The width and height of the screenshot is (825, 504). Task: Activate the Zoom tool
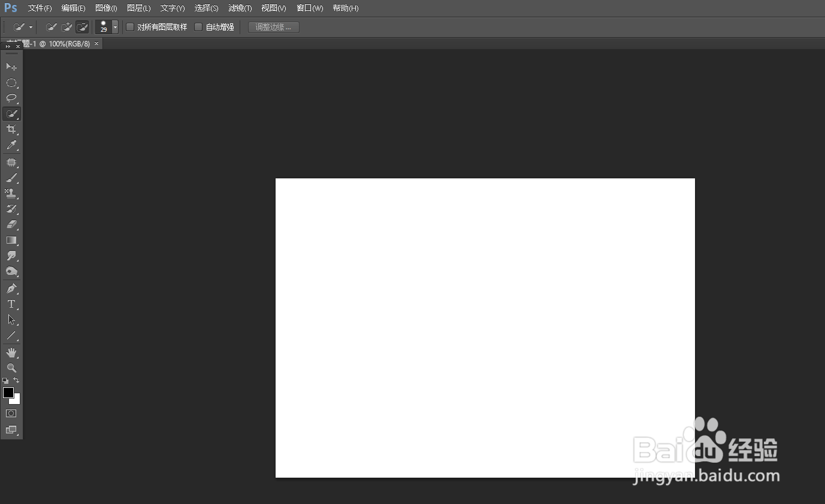(11, 368)
